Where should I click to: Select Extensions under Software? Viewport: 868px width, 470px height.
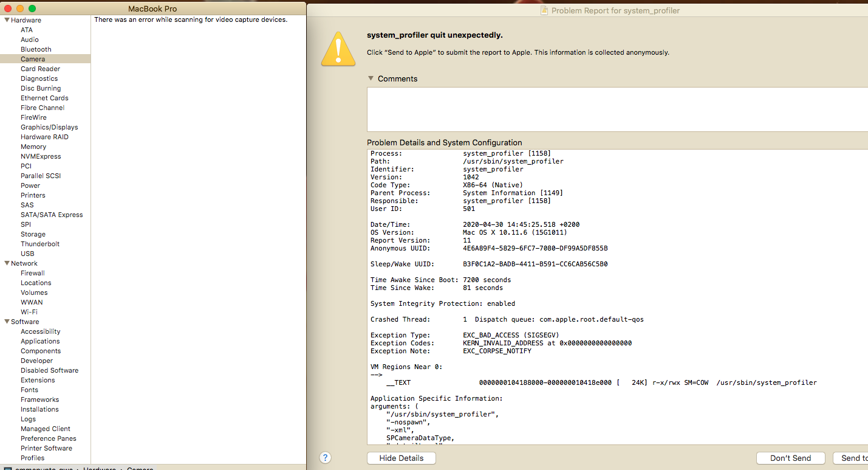(38, 380)
